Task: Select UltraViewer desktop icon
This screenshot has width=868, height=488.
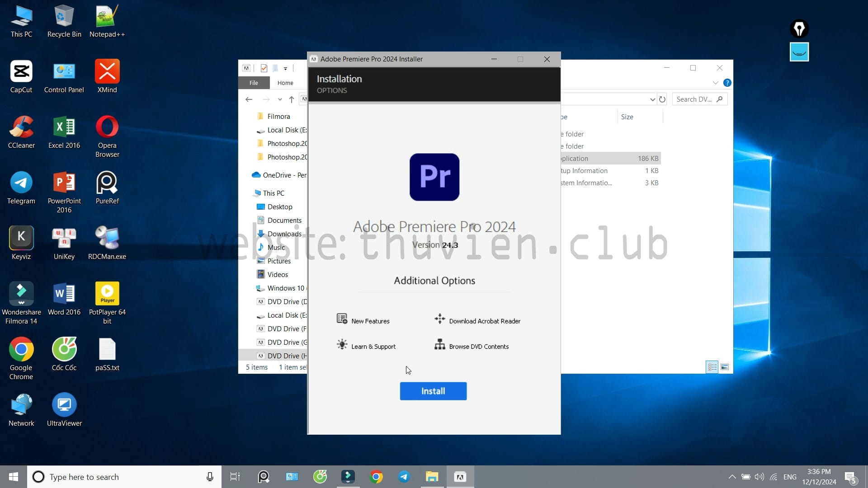Action: [x=64, y=410]
